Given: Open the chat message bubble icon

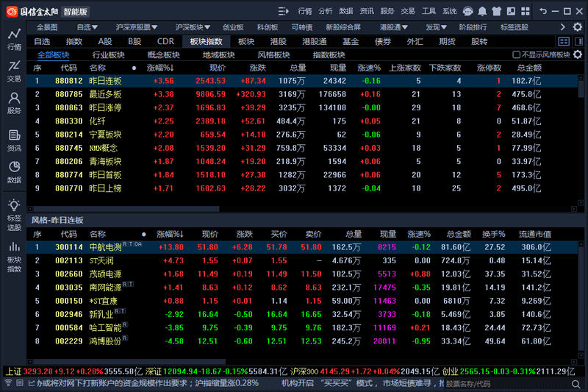Looking at the screenshot, I should (x=465, y=11).
